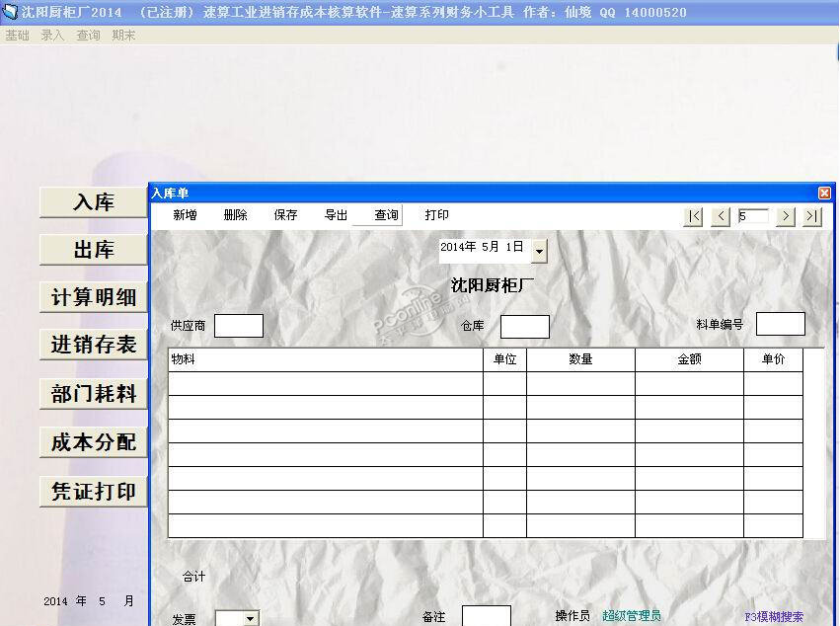Screen dimensions: 840x626
Task: Open the 发票 dropdown
Action: coord(250,618)
